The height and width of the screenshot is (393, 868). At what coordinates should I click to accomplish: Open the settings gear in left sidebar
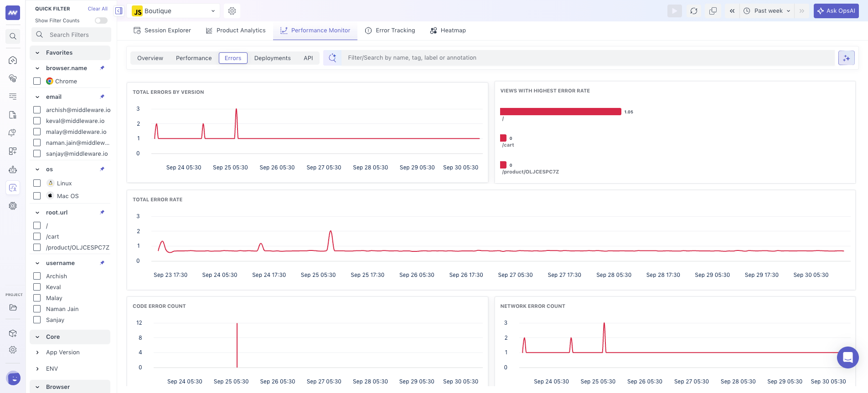(x=13, y=350)
